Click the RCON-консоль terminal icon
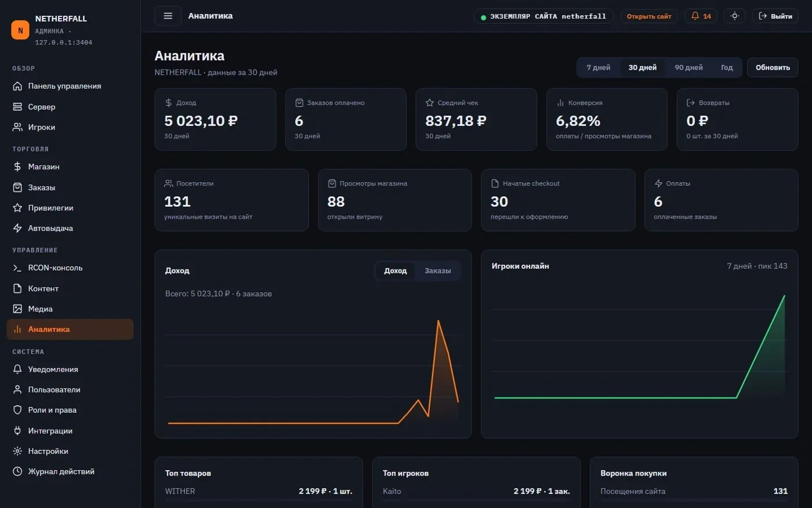Image resolution: width=812 pixels, height=508 pixels. pyautogui.click(x=17, y=268)
